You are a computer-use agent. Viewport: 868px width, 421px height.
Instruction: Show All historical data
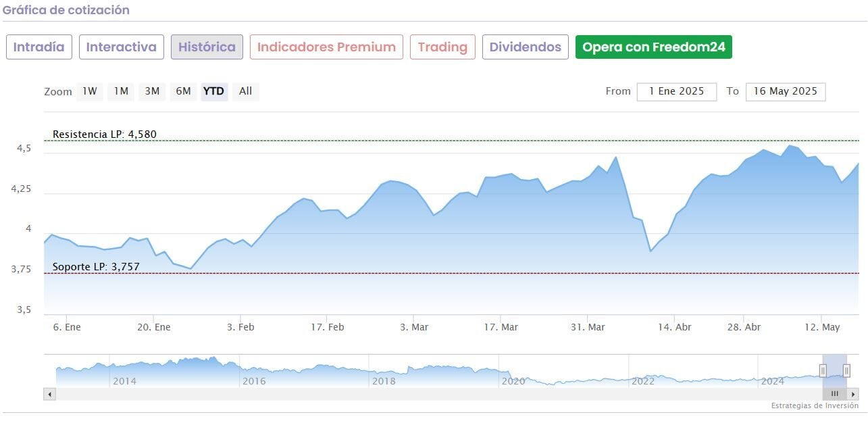245,91
